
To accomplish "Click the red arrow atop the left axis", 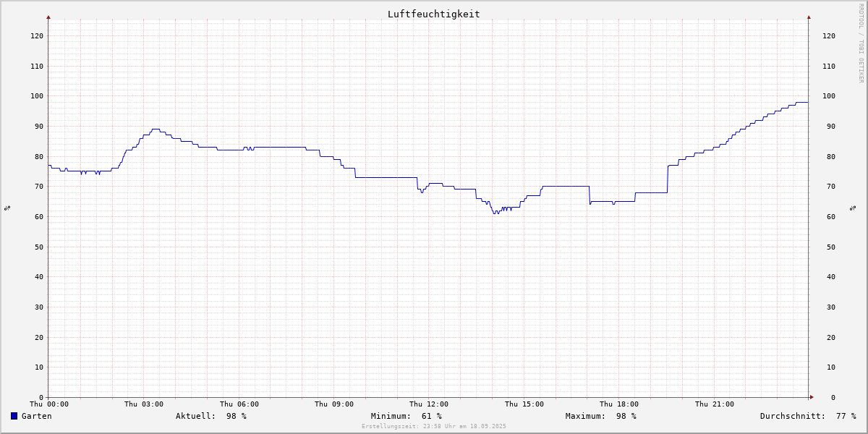I will point(48,17).
